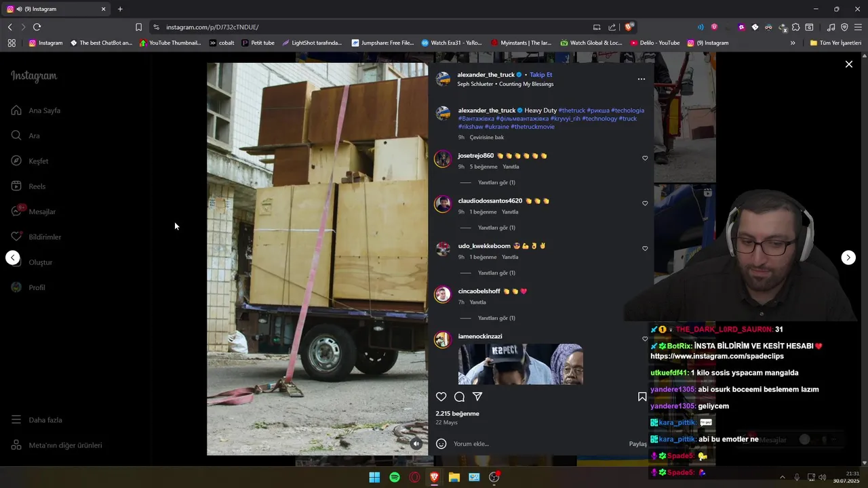Click the truck video to pause
The image size is (868, 488).
317,259
